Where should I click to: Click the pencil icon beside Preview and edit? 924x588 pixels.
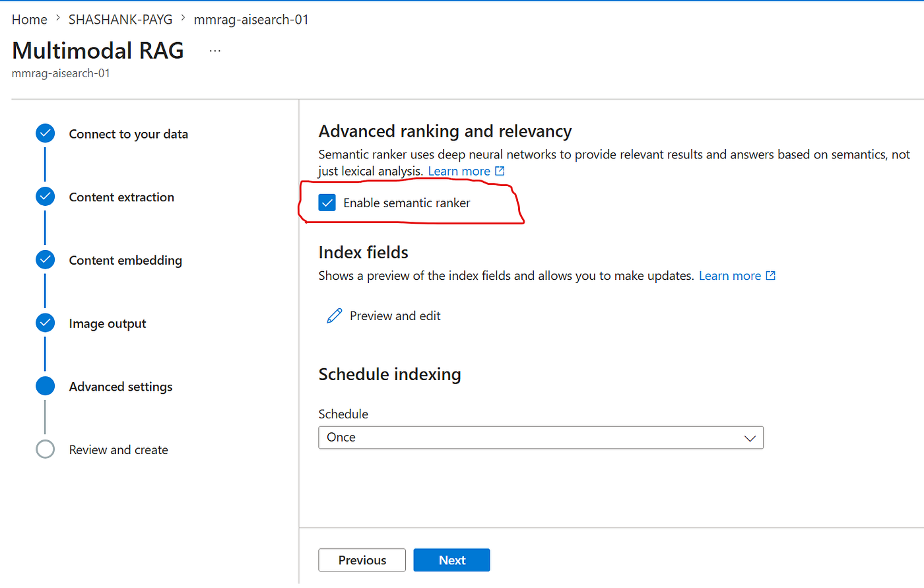coord(335,315)
